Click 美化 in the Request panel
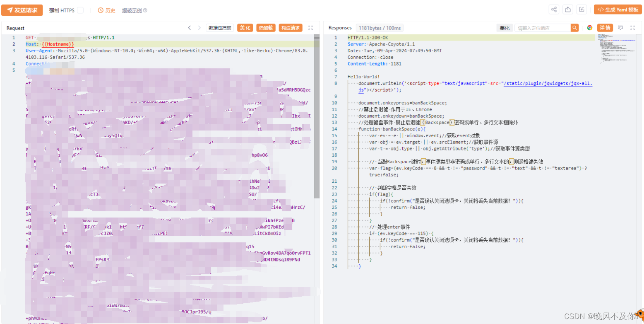The image size is (644, 324). coord(245,28)
